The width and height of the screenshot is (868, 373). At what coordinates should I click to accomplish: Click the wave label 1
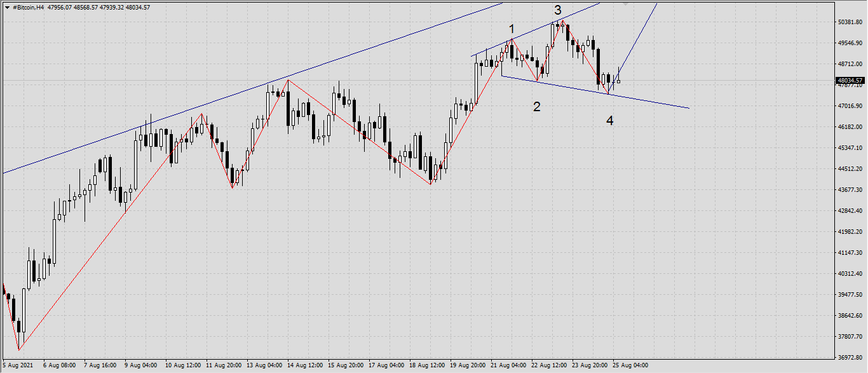512,29
